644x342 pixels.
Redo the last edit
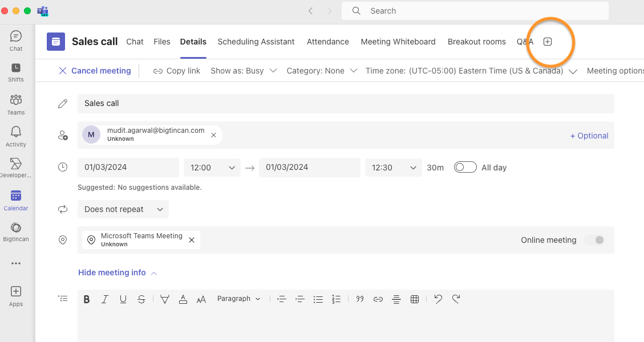456,299
